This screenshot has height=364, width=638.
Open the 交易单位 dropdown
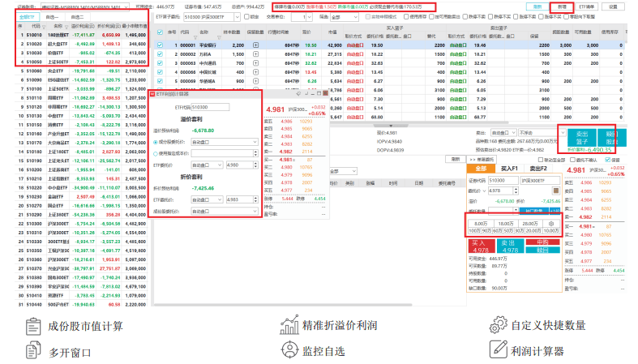tap(301, 17)
